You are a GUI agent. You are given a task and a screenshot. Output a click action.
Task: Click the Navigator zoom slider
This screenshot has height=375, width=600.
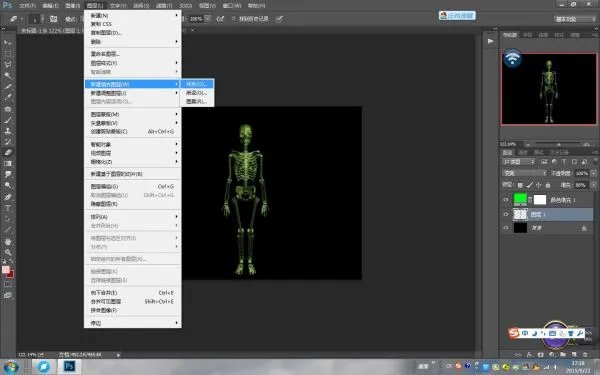coord(559,144)
